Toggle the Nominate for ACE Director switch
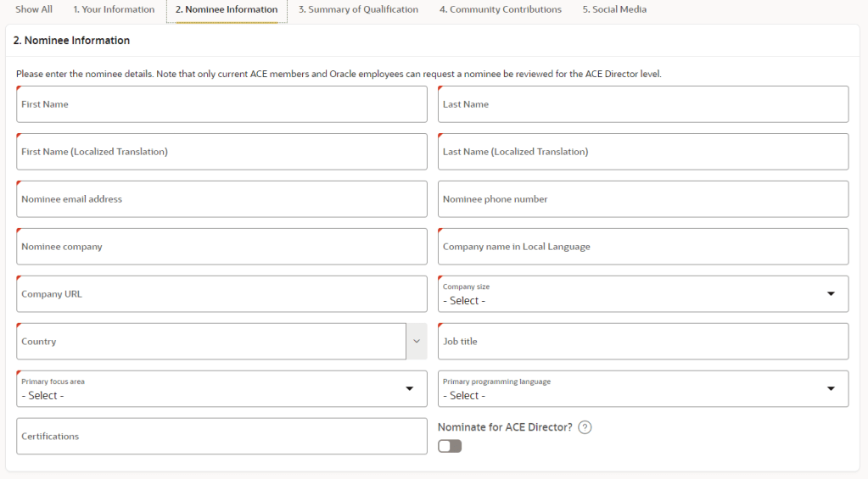Screen dimensions: 868x479 tap(450, 446)
